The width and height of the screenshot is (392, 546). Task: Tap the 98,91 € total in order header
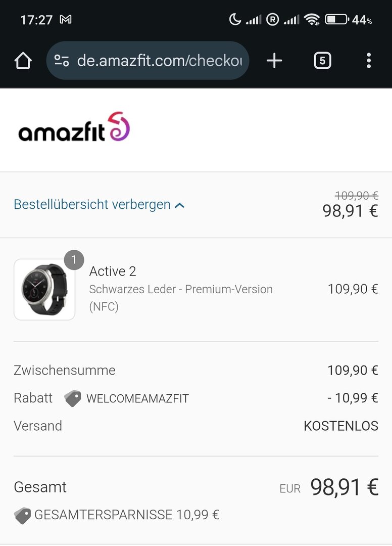tap(350, 211)
